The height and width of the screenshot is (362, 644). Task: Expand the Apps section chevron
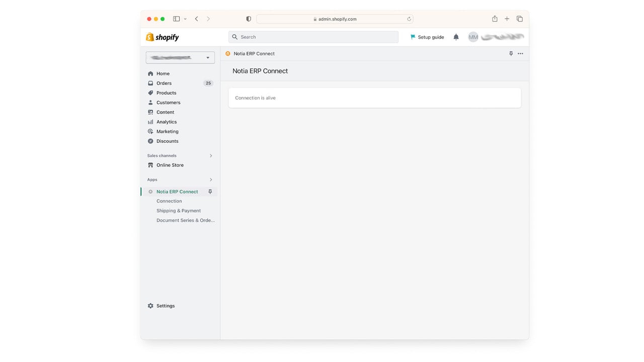click(x=211, y=179)
